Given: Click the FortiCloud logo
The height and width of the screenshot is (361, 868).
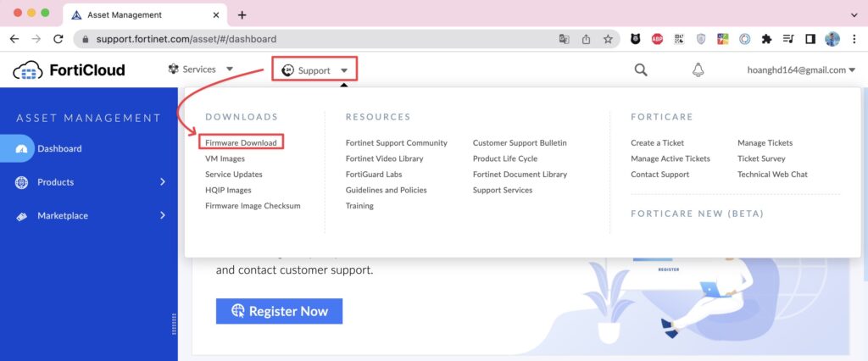Looking at the screenshot, I should (69, 70).
